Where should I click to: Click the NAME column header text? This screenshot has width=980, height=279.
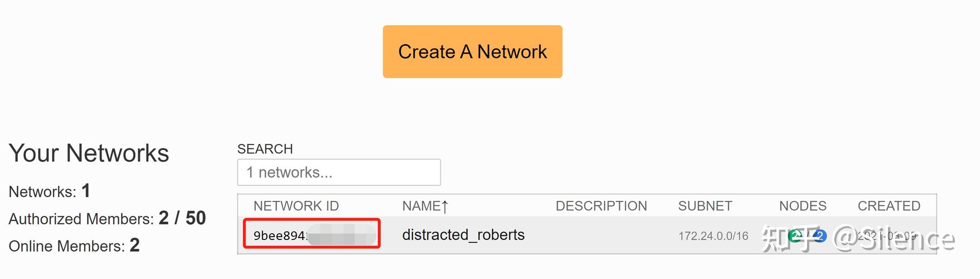(x=421, y=206)
